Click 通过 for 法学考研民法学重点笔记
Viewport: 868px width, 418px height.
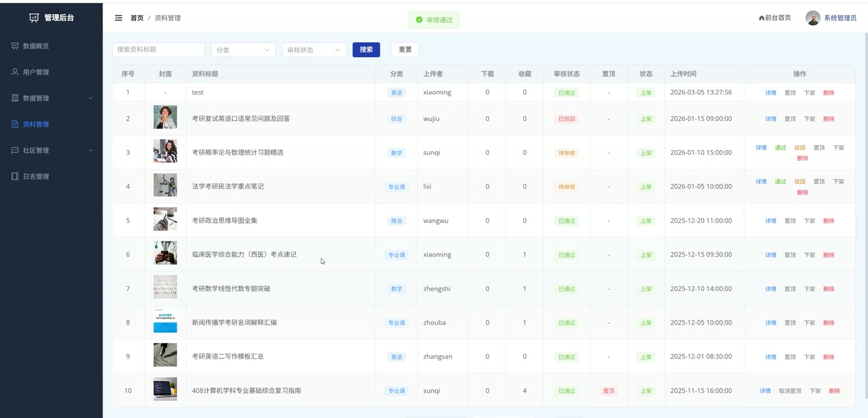pyautogui.click(x=781, y=181)
